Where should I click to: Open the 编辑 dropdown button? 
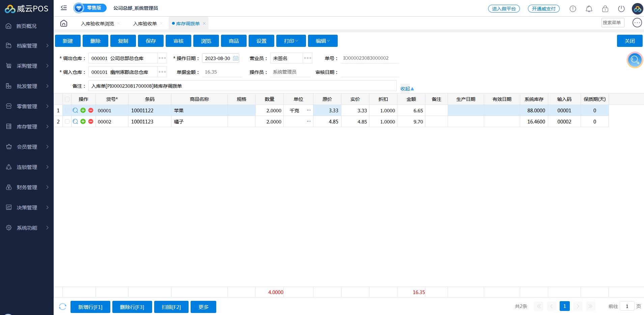click(x=323, y=41)
